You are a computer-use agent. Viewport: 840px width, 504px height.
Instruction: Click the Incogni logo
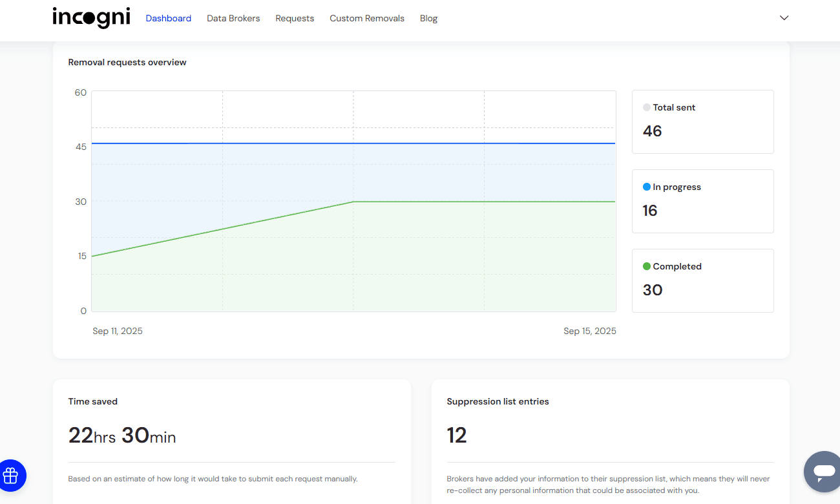(x=91, y=17)
